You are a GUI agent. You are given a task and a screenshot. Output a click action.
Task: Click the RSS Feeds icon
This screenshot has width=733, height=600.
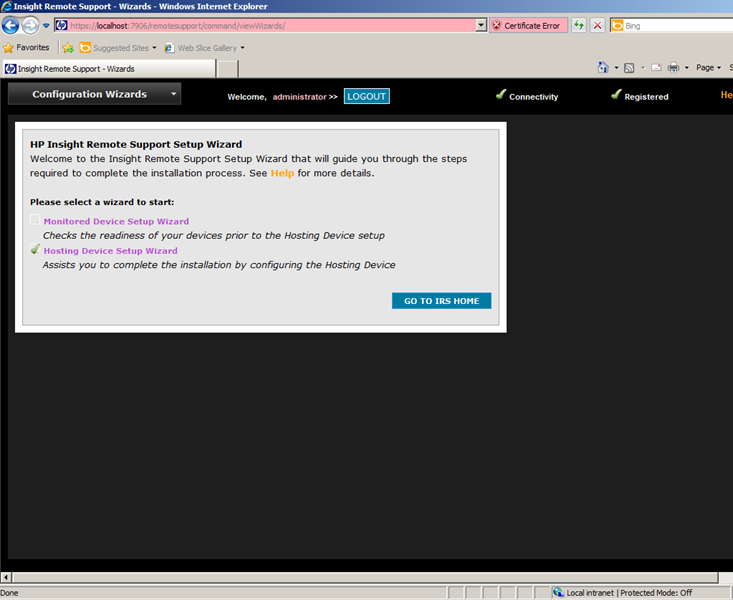click(629, 68)
